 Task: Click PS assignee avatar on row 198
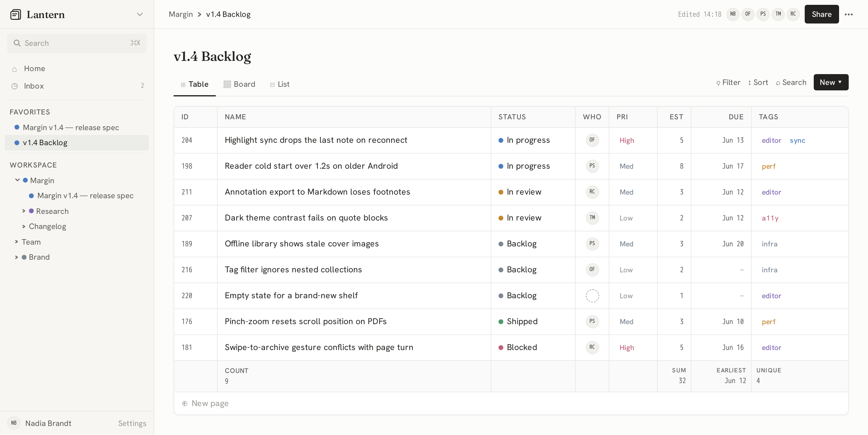592,166
